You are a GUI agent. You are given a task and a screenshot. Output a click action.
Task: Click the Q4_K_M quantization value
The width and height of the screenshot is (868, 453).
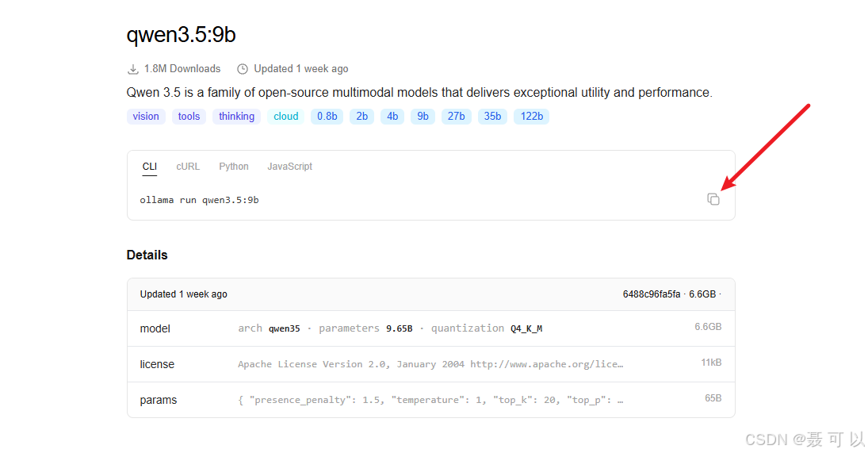point(526,328)
